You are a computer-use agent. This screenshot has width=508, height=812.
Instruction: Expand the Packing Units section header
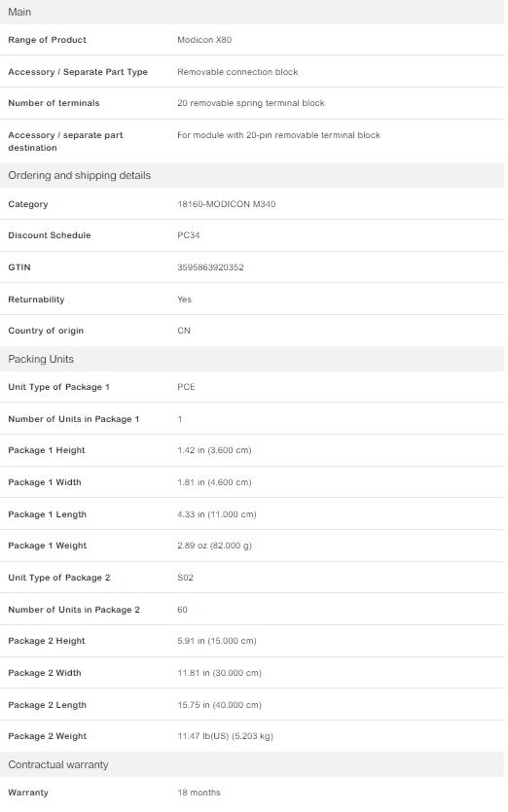(x=252, y=359)
